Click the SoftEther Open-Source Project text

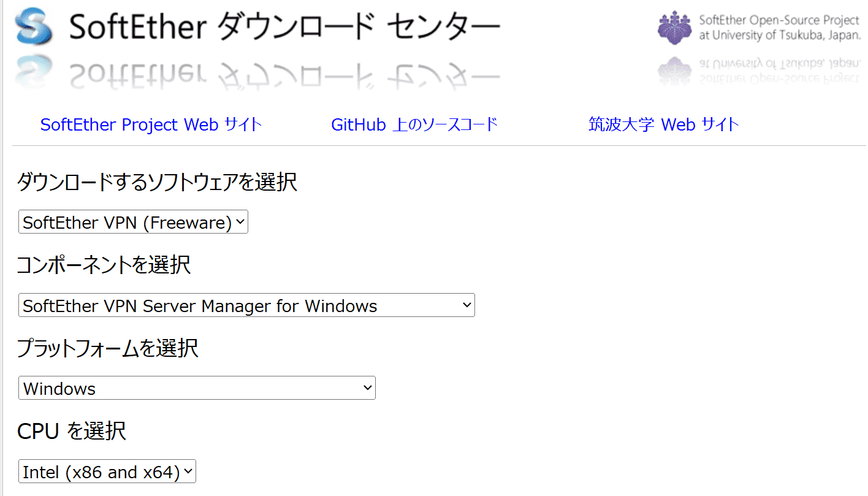(780, 20)
